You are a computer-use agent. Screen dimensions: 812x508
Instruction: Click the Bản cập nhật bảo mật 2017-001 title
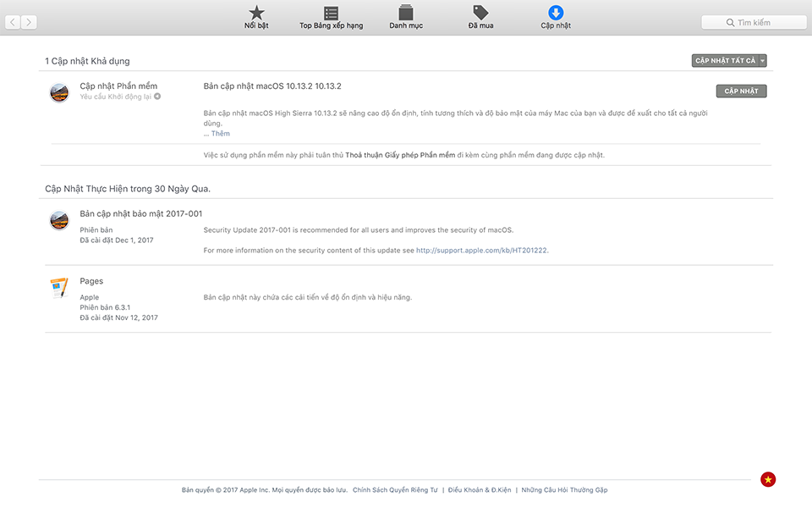click(141, 213)
